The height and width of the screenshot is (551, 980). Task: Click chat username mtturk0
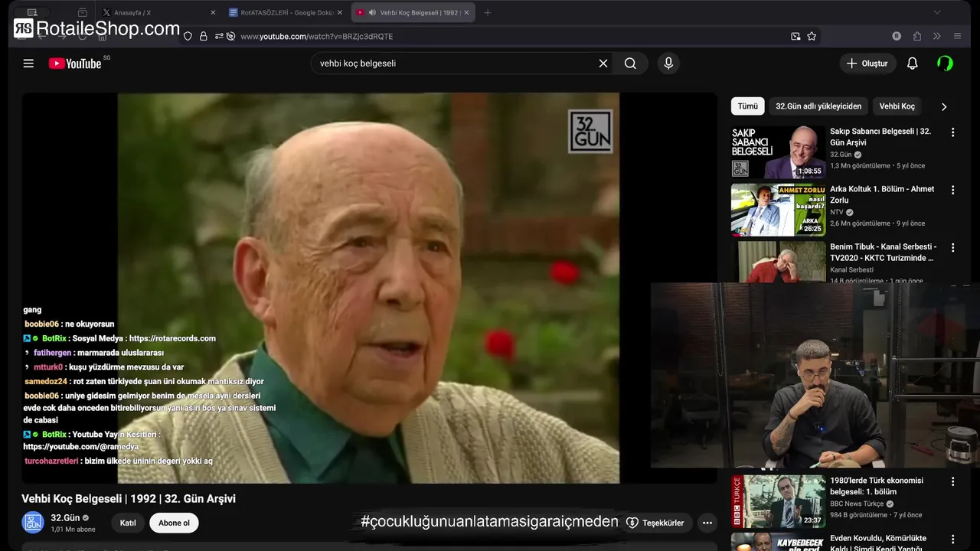(48, 367)
